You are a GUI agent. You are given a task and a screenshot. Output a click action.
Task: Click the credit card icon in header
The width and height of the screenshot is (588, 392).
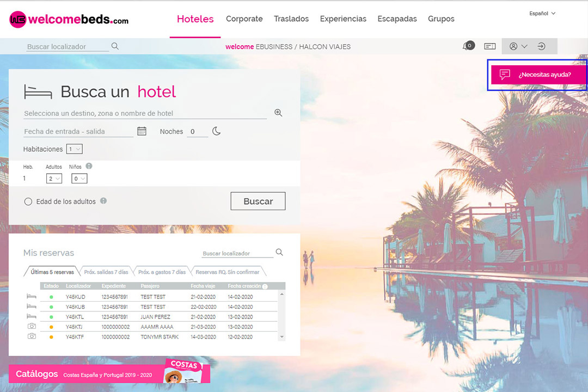point(489,46)
